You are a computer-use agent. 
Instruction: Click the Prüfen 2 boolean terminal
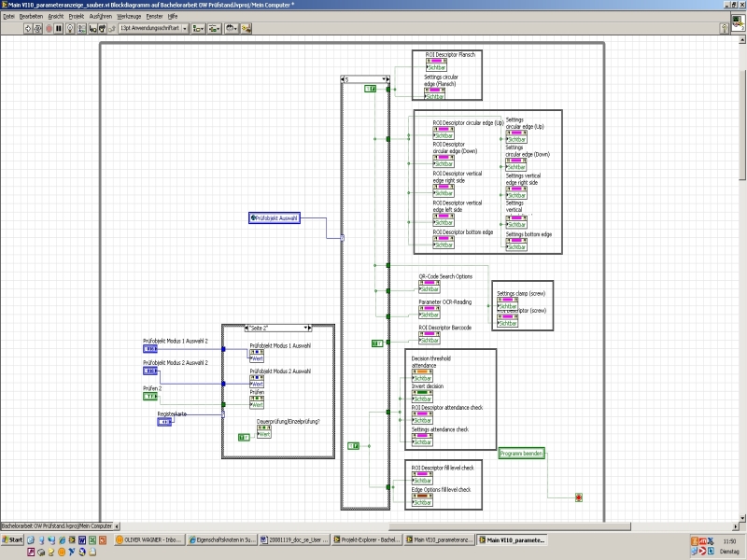(x=150, y=397)
